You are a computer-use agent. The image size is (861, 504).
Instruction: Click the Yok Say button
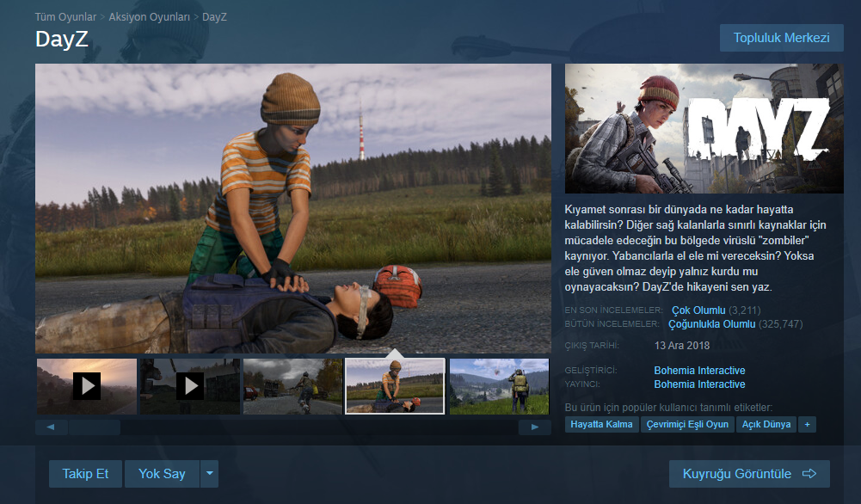click(163, 474)
